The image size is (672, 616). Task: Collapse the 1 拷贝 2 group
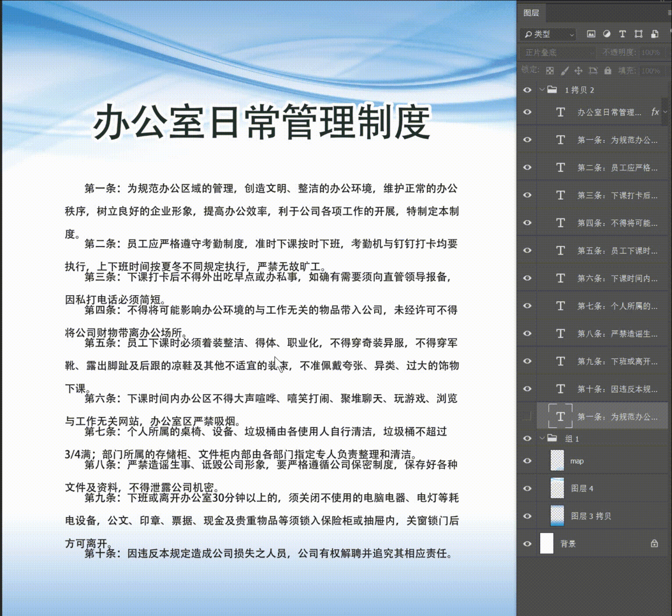pos(543,90)
